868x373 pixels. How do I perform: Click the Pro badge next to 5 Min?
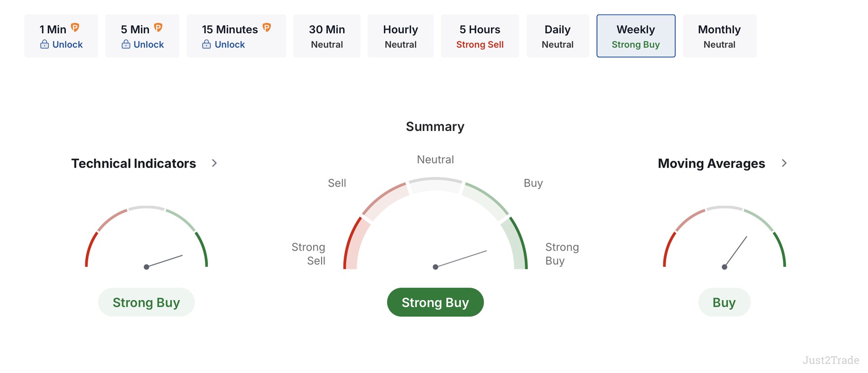point(158,28)
